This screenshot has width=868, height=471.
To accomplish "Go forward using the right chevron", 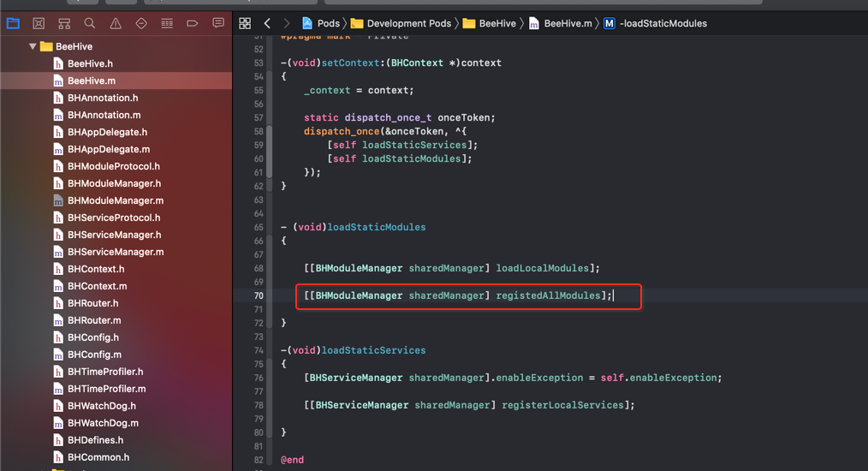I will (286, 23).
